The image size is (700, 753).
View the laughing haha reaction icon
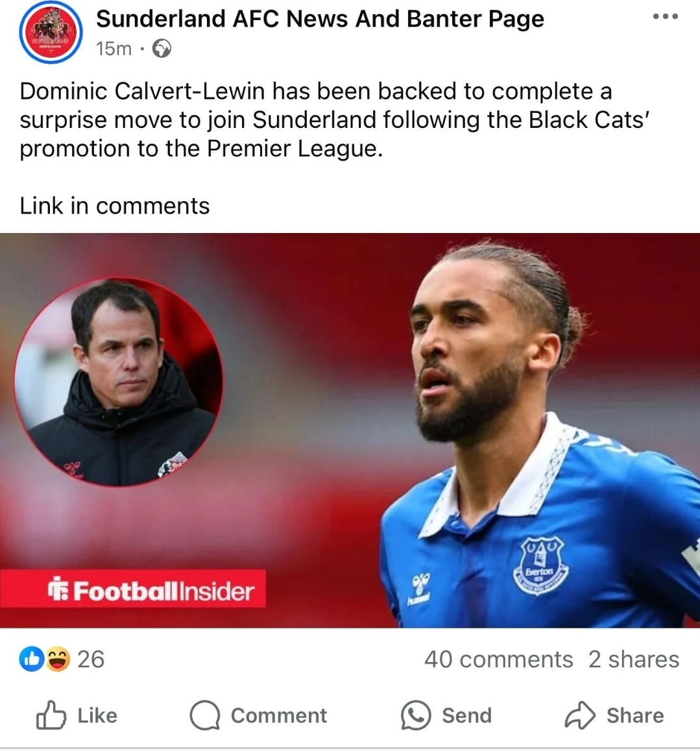click(57, 660)
